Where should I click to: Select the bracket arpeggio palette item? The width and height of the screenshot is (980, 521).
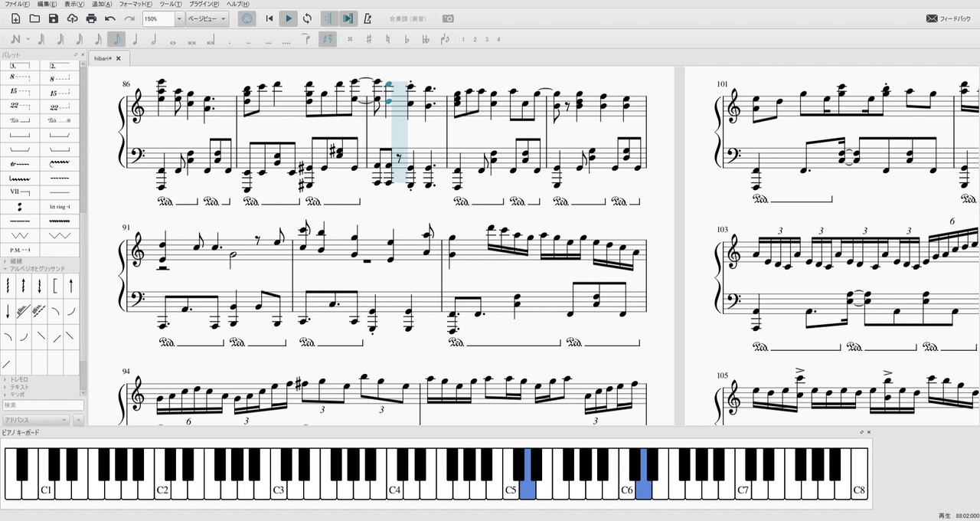coord(55,286)
